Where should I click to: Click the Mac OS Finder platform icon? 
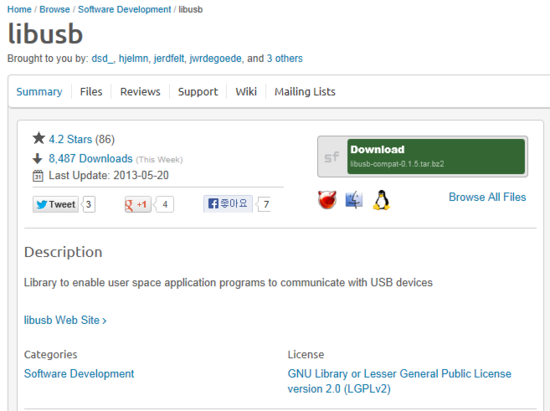click(354, 200)
